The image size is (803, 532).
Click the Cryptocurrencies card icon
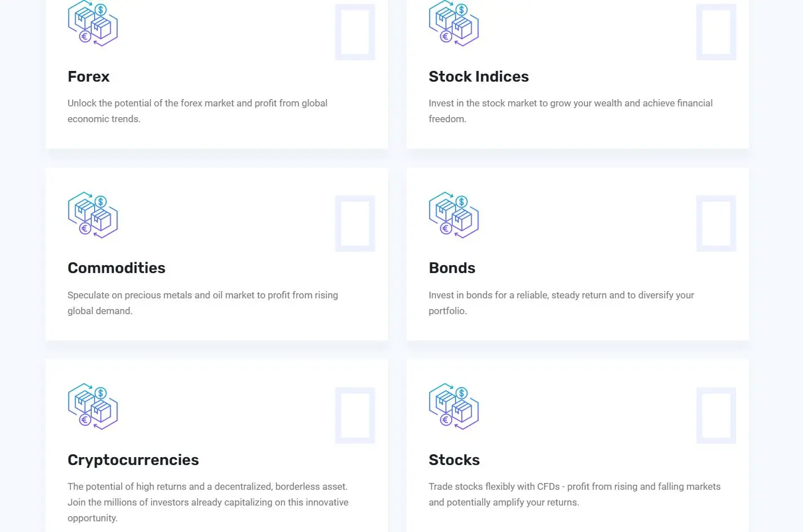(93, 406)
